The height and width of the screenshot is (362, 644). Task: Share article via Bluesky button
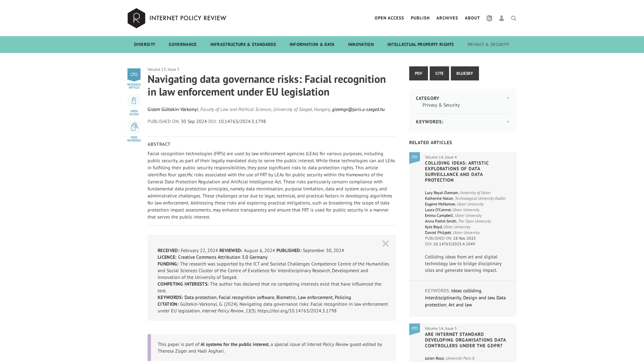point(465,73)
